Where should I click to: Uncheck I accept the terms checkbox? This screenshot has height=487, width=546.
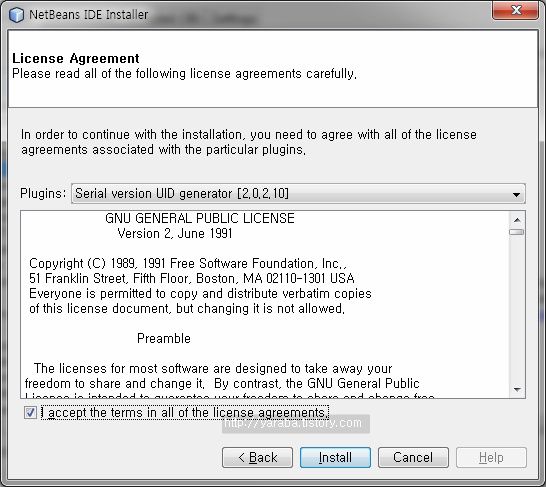pyautogui.click(x=30, y=413)
